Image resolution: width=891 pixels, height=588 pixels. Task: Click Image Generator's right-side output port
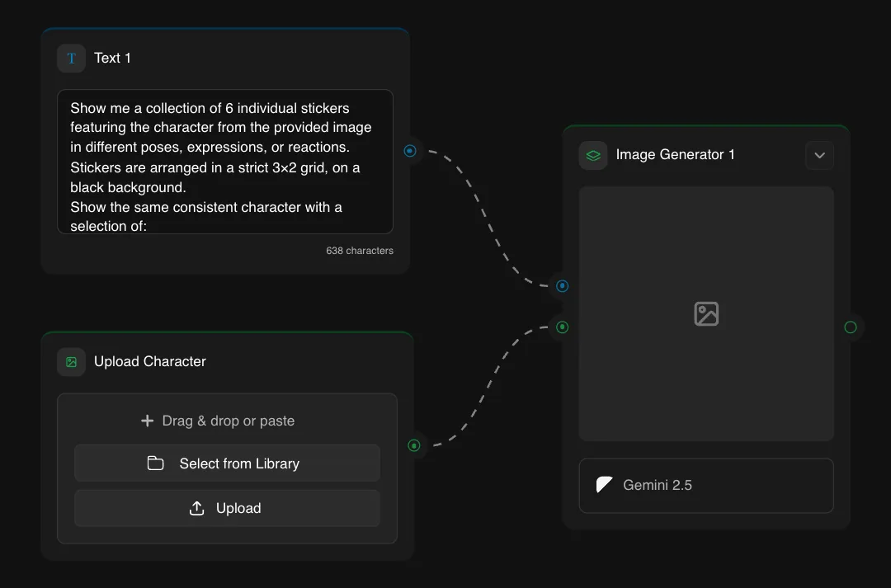(851, 327)
